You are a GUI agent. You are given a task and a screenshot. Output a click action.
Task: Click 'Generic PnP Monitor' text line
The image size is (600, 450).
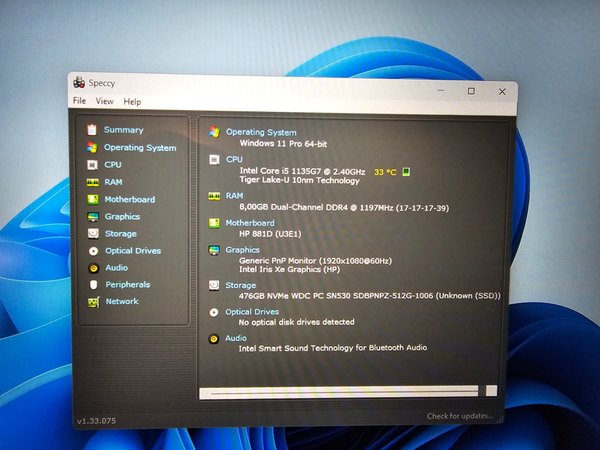(315, 261)
